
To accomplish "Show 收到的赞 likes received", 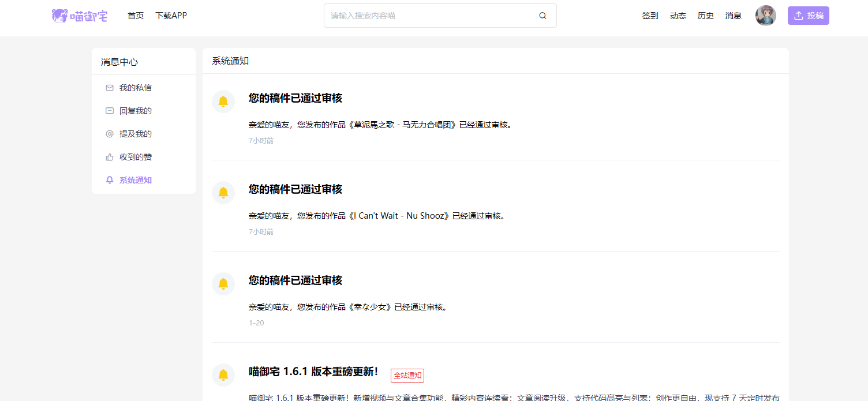I will 135,157.
